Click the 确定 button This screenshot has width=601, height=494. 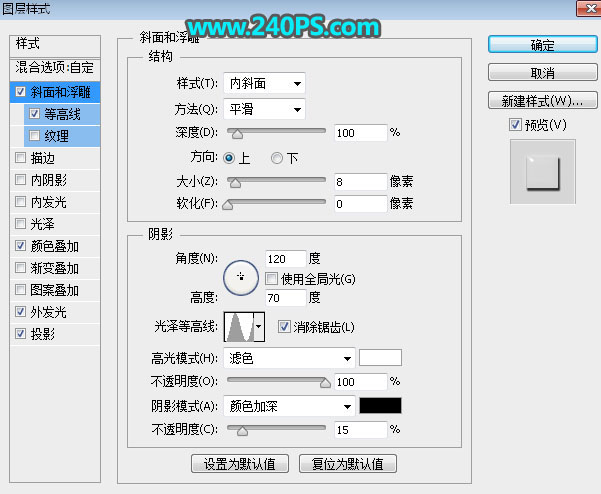[542, 44]
